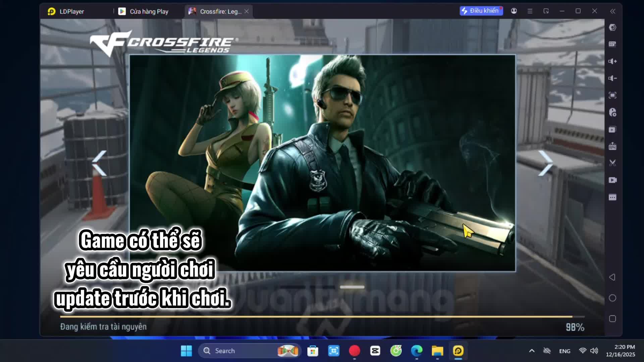The image size is (644, 362).
Task: Take a screenshot with scissors icon
Action: [612, 163]
